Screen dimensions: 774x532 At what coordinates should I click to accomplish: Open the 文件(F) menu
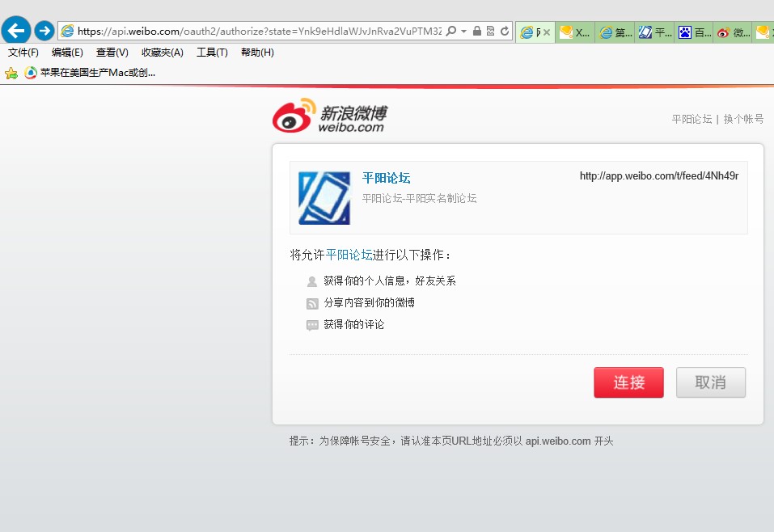coord(23,53)
